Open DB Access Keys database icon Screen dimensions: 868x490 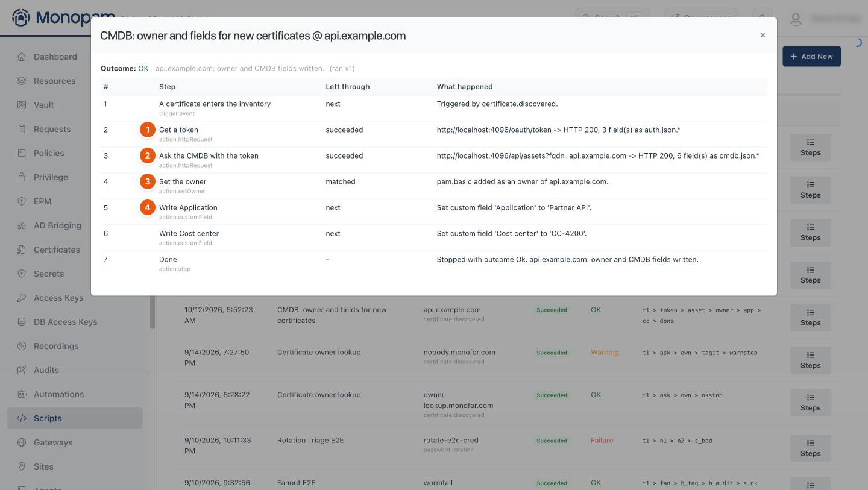coord(22,322)
